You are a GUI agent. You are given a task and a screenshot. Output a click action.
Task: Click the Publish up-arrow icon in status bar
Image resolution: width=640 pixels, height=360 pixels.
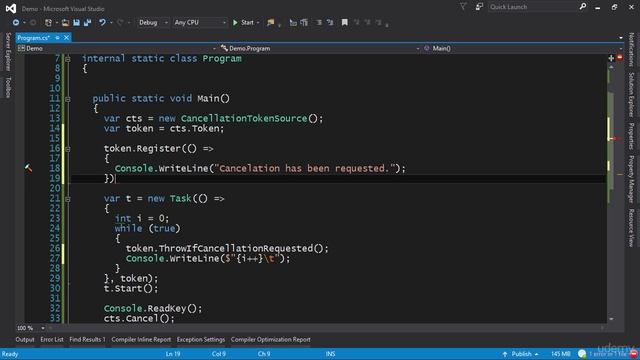pyautogui.click(x=505, y=354)
